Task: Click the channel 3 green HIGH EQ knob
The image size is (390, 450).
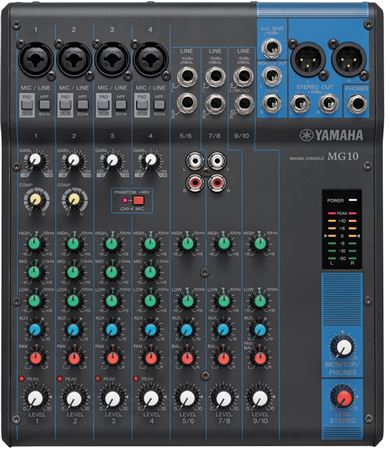Action: [112, 244]
